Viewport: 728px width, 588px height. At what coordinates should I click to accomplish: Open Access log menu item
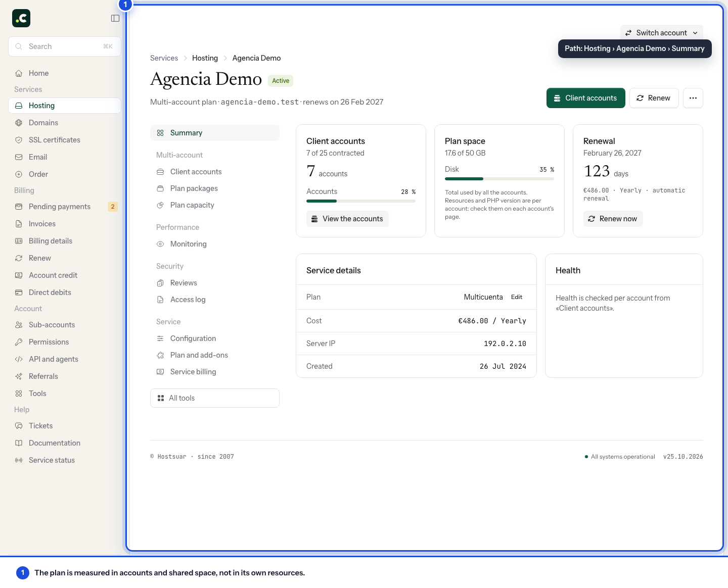[215, 300]
